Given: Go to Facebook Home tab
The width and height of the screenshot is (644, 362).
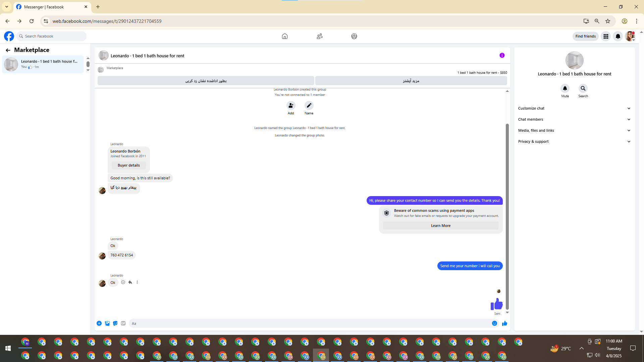Looking at the screenshot, I should 284,36.
